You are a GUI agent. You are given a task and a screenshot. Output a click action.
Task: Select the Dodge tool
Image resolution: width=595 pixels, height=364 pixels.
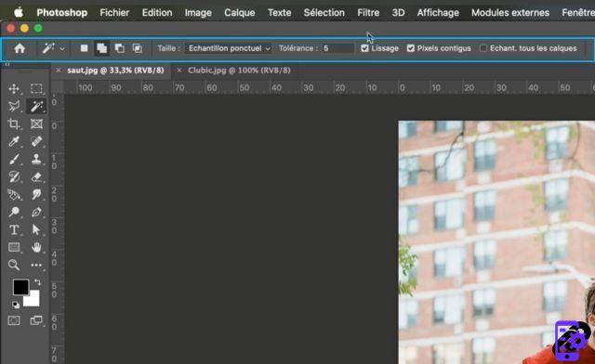click(x=14, y=212)
